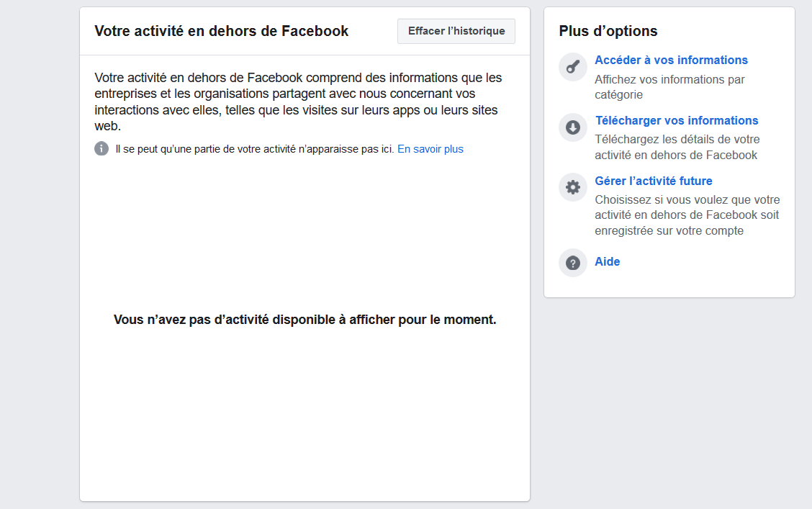This screenshot has height=509, width=812.
Task: Click the Votre activité en dehors de Facebook heading
Action: coord(222,31)
